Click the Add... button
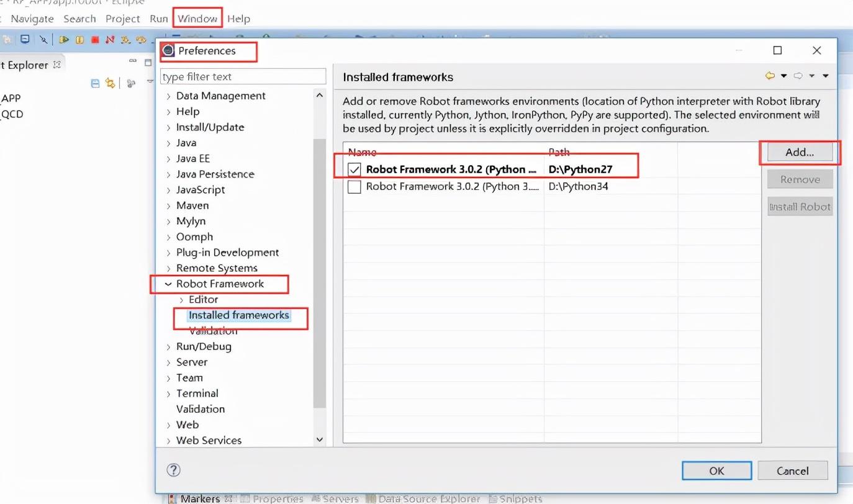 [800, 153]
